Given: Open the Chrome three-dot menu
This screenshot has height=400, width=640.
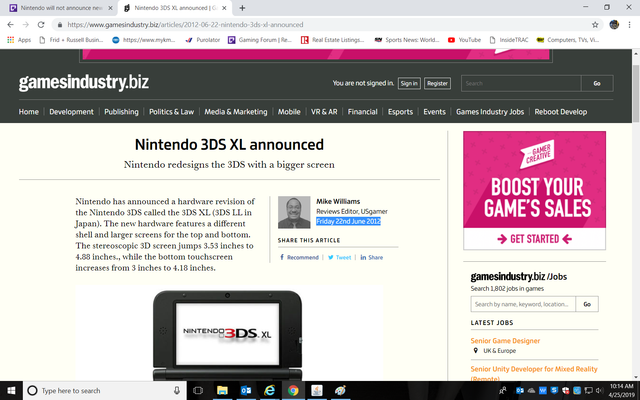Looking at the screenshot, I should coord(629,25).
